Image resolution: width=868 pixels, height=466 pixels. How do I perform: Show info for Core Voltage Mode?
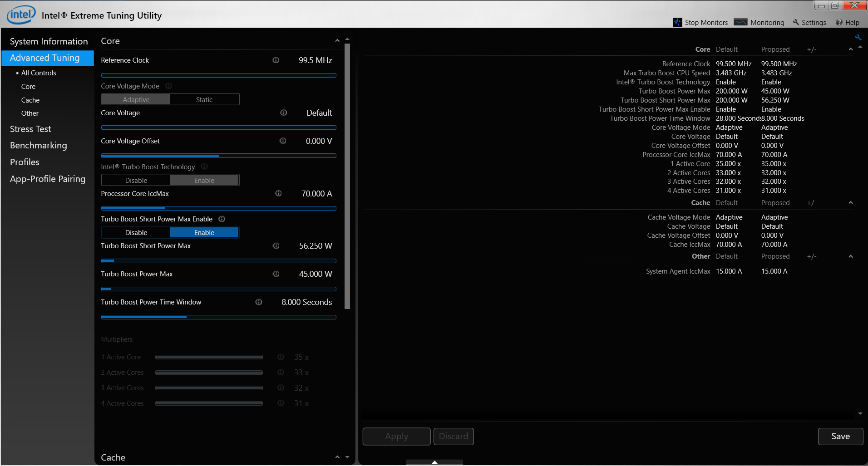(168, 86)
